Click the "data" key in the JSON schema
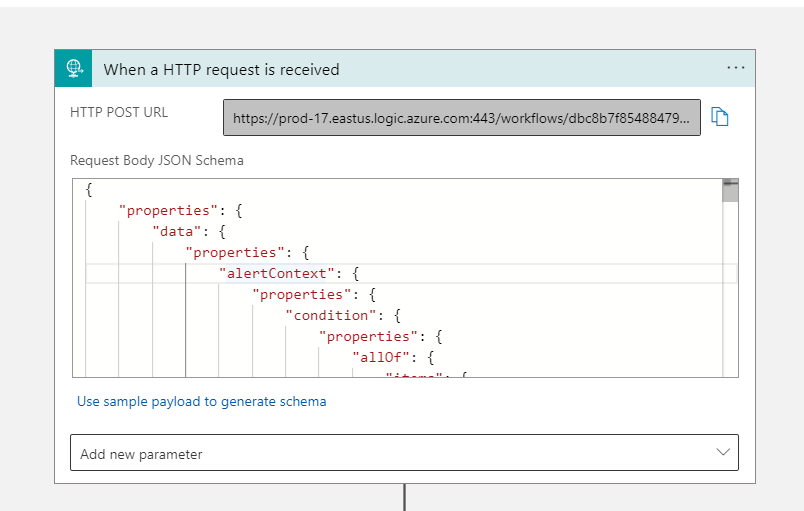This screenshot has height=511, width=804. [x=176, y=231]
